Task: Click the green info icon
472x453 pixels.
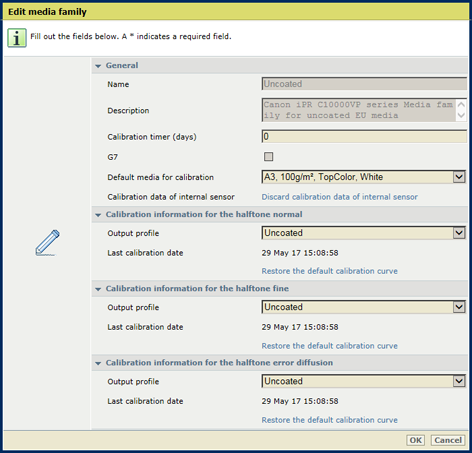Action: 17,38
